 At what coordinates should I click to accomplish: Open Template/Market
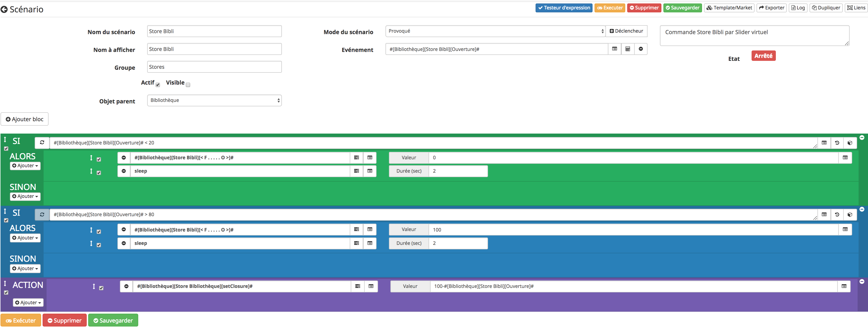[729, 8]
